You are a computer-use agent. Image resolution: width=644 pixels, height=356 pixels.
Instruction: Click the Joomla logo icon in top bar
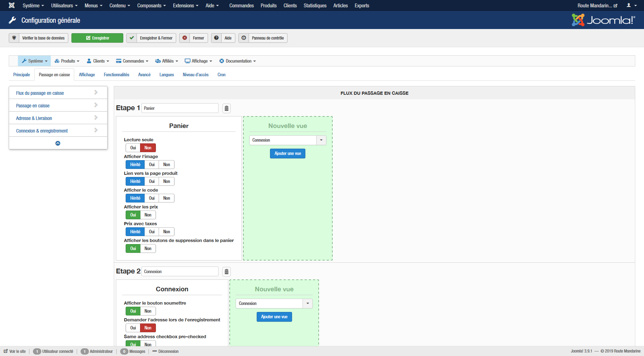[12, 5]
